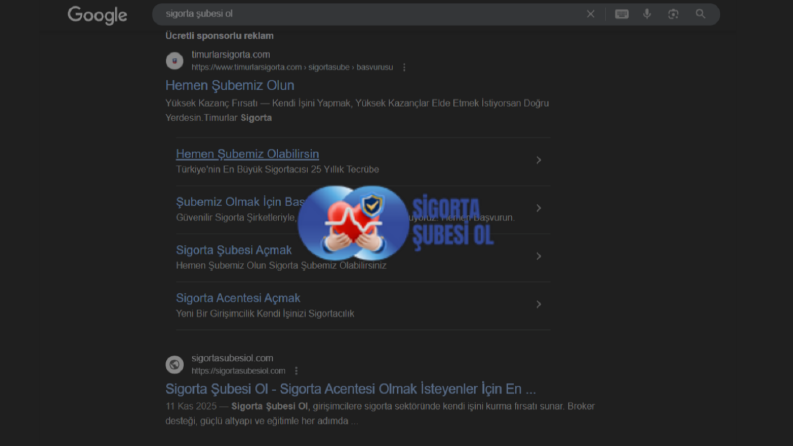Click the "11 Kas 2025" result snippet
Screen dimensions: 793x446
(380, 414)
